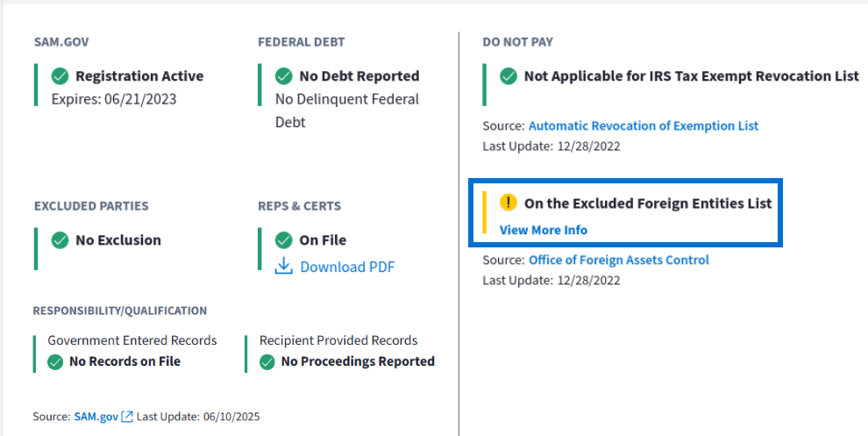This screenshot has width=868, height=436.
Task: Click the DO NOT PAY section heading
Action: pos(517,42)
